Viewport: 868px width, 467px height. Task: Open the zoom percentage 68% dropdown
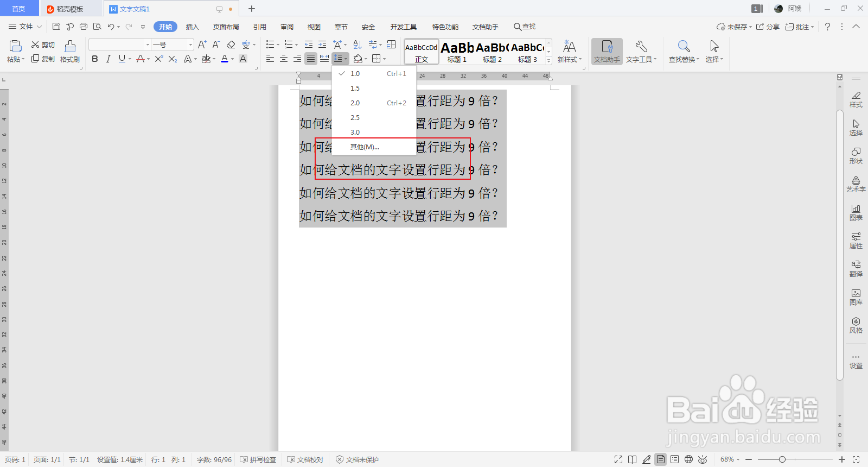(x=730, y=459)
